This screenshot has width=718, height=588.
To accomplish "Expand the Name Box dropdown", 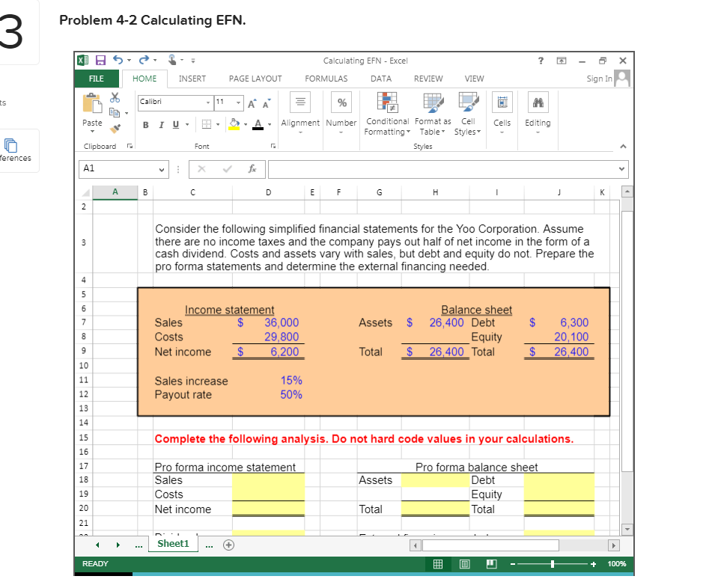I will coord(162,168).
